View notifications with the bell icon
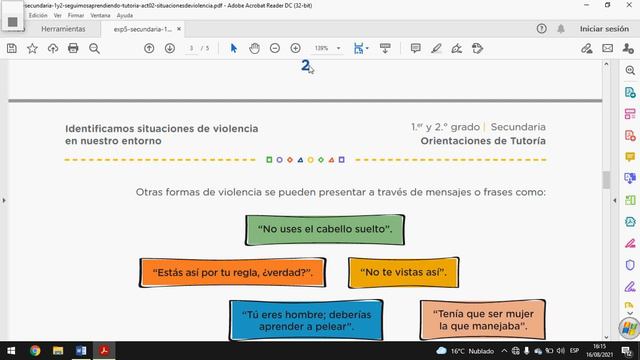The height and width of the screenshot is (360, 640). click(561, 29)
